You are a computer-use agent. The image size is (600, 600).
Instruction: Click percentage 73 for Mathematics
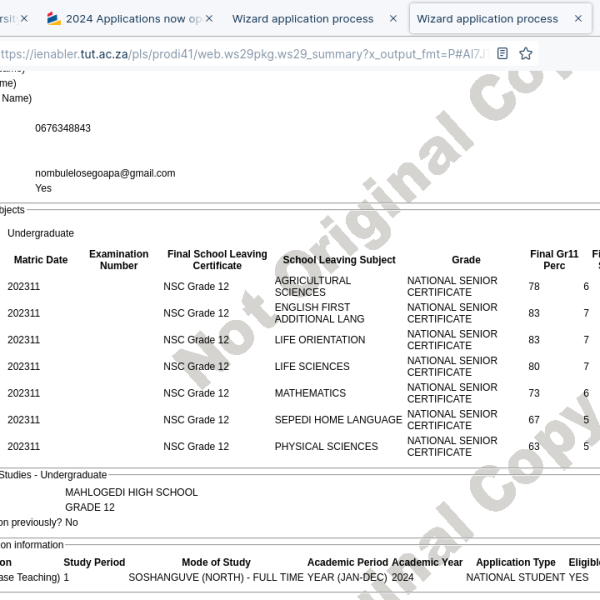[534, 393]
